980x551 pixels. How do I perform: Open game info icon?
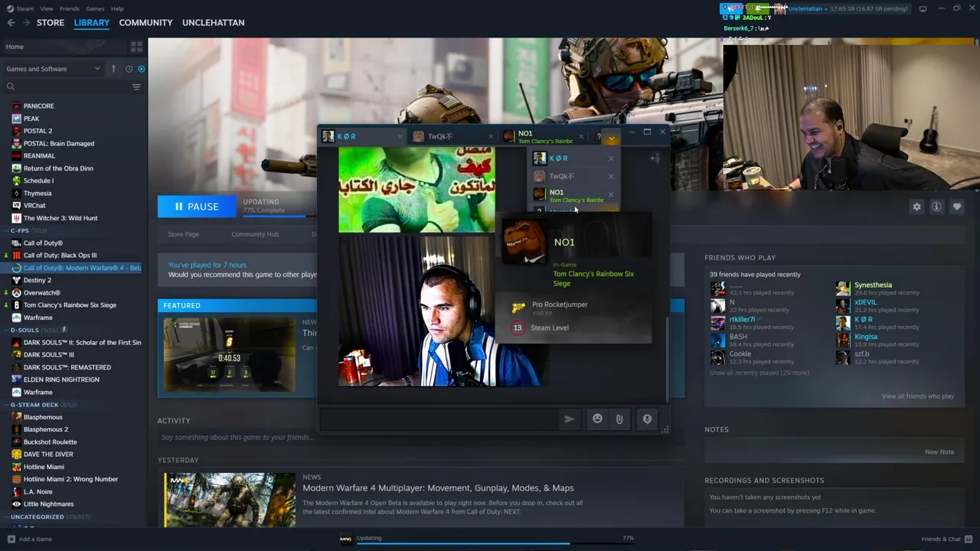[x=936, y=207]
